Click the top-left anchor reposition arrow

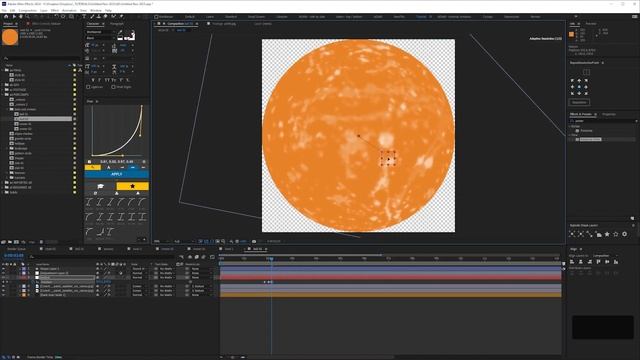point(572,80)
